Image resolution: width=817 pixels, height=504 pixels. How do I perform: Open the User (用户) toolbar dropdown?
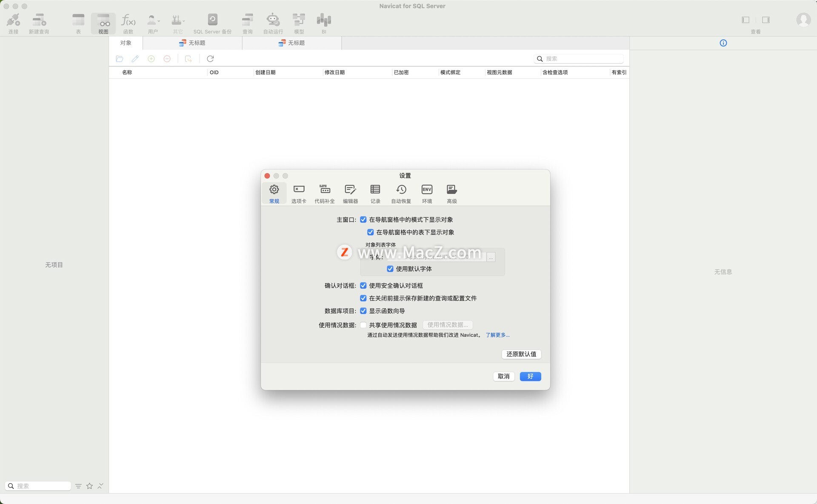point(153,23)
